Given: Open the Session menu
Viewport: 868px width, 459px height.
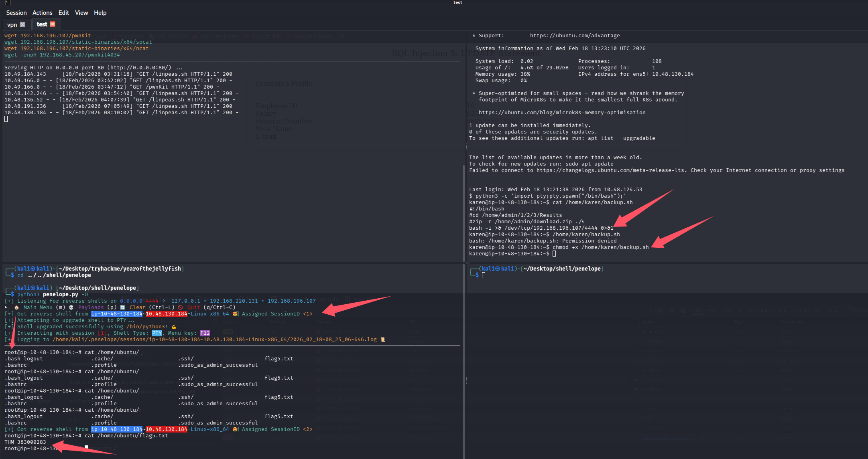Looking at the screenshot, I should click(x=16, y=13).
